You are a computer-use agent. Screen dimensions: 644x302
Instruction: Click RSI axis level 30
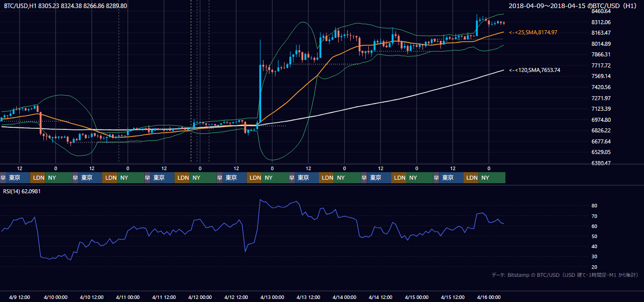pyautogui.click(x=595, y=256)
